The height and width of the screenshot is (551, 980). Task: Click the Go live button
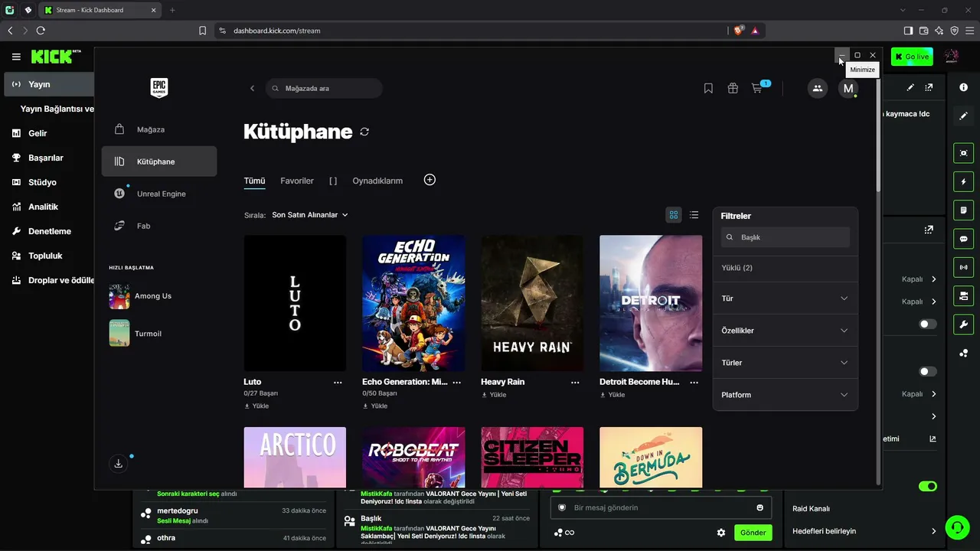(912, 57)
